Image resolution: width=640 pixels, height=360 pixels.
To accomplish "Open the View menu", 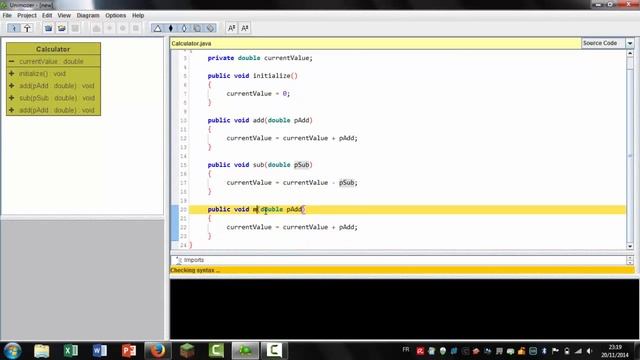I will (64, 16).
